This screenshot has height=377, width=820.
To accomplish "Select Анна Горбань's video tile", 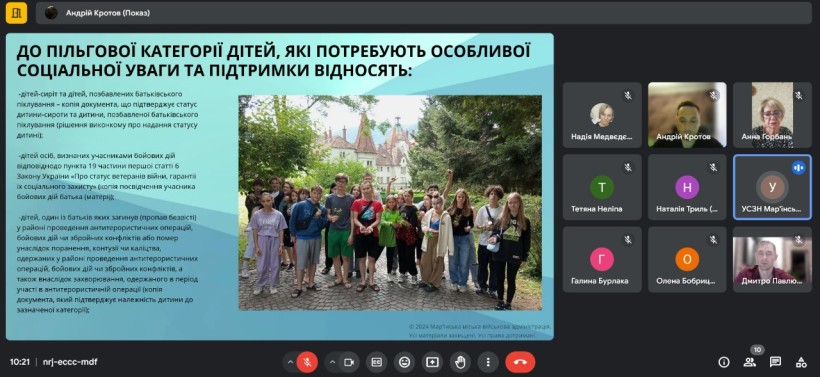I will [772, 115].
